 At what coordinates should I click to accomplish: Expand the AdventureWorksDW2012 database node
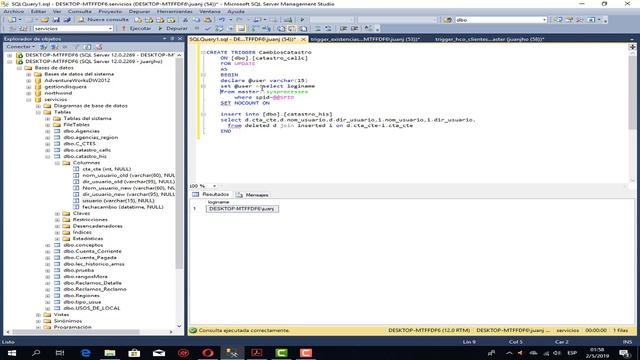(x=29, y=80)
